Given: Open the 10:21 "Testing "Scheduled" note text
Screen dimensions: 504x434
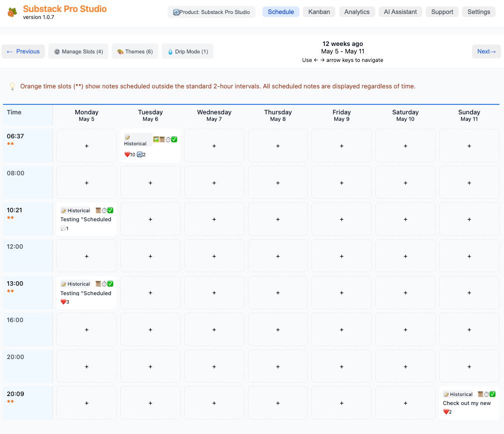Looking at the screenshot, I should coord(86,219).
